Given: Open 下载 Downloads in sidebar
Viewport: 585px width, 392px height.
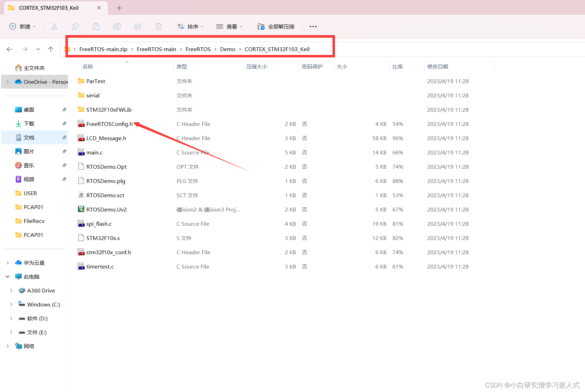Looking at the screenshot, I should [29, 123].
